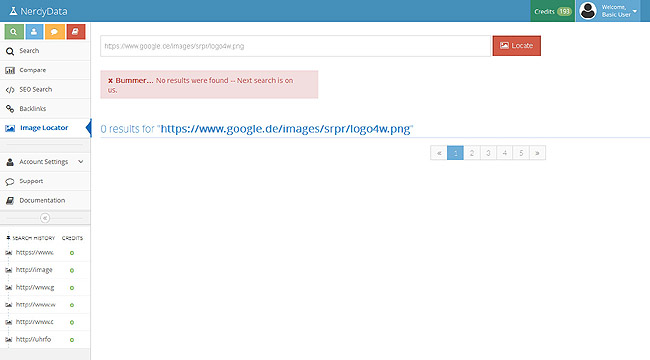Click the Image Locator picture icon
Image resolution: width=650 pixels, height=360 pixels.
pyautogui.click(x=10, y=128)
